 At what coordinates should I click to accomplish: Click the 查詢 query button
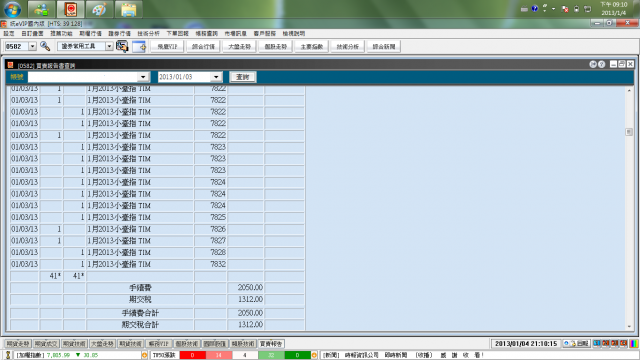click(243, 77)
